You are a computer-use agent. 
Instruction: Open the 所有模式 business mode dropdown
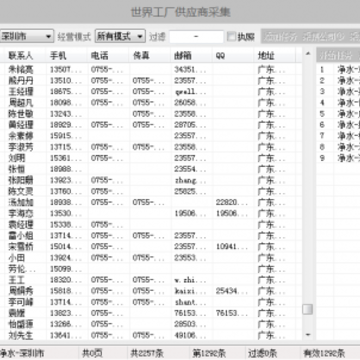(120, 36)
